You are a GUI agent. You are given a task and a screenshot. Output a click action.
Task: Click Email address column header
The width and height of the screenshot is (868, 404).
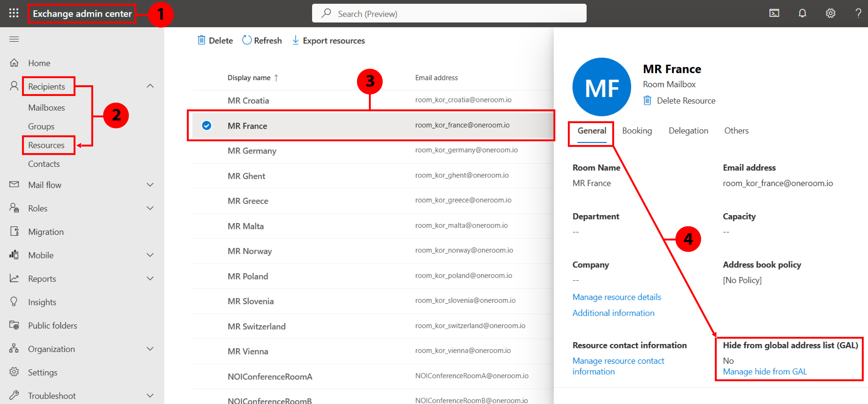click(436, 78)
